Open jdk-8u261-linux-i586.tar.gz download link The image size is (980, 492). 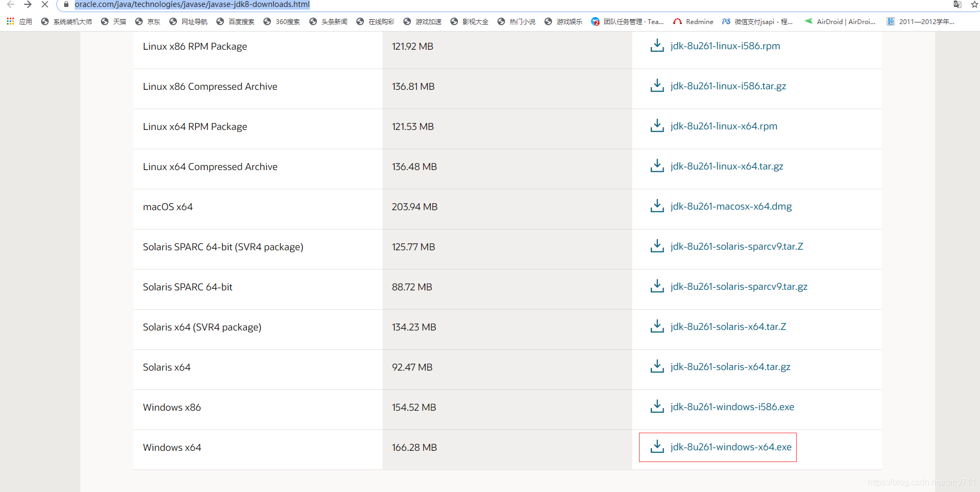[x=728, y=86]
